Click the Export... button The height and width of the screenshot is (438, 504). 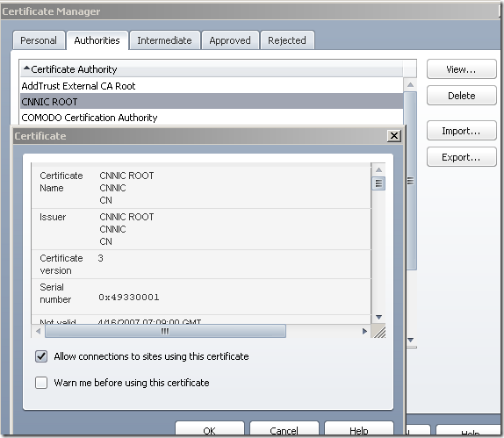[462, 157]
